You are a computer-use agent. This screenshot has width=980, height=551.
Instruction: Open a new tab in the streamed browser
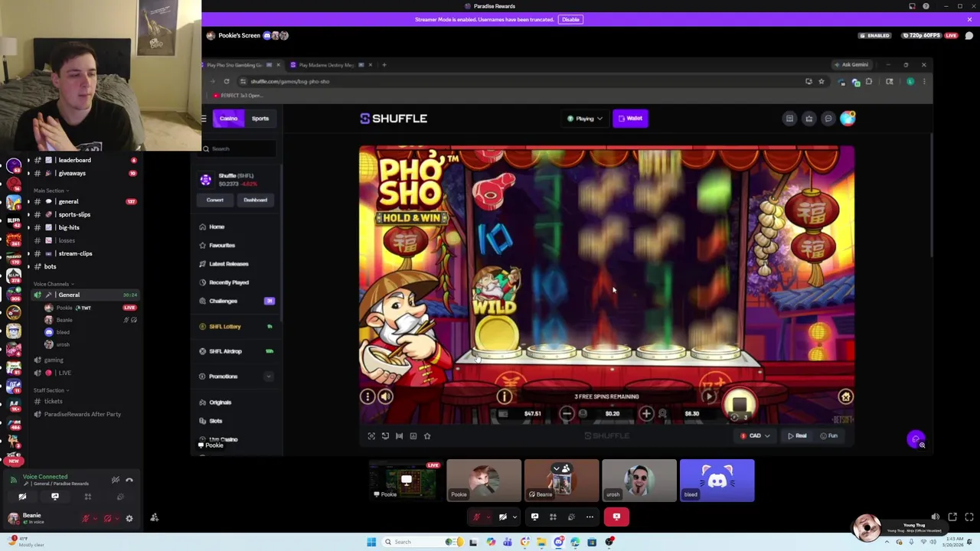click(x=384, y=65)
